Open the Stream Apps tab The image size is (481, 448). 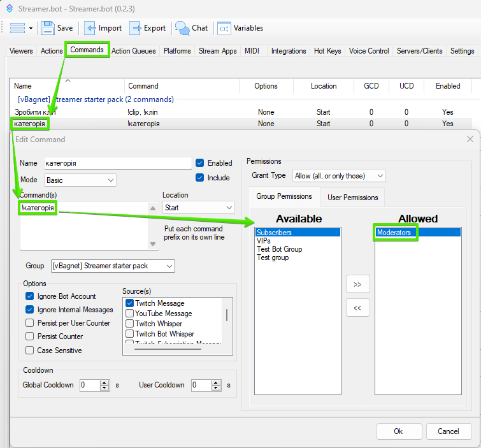(218, 51)
